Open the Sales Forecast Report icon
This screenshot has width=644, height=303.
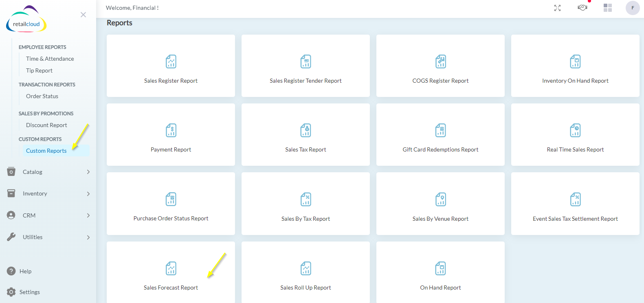[x=171, y=268]
